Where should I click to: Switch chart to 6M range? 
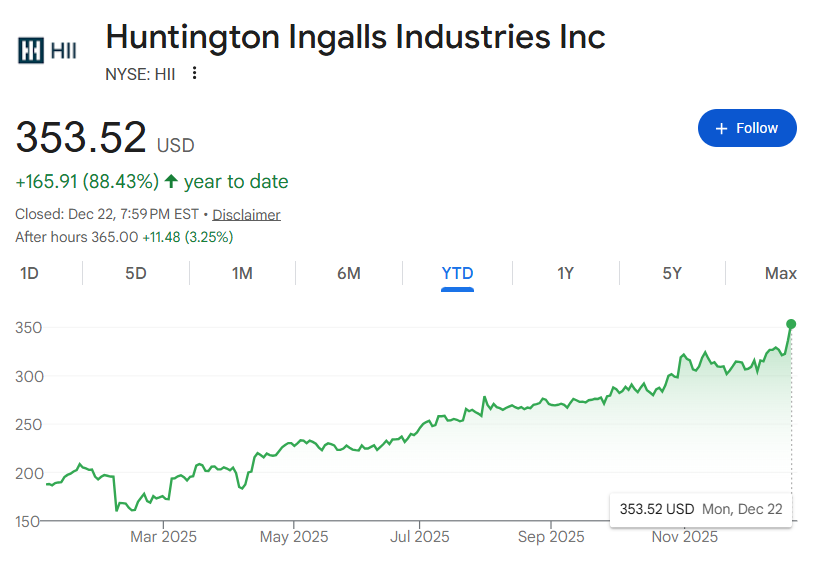click(x=348, y=273)
